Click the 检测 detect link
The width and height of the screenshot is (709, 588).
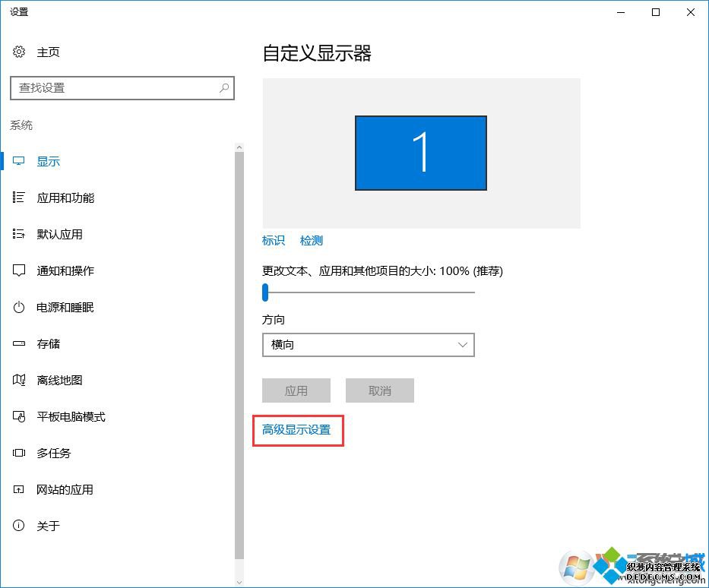(x=312, y=241)
